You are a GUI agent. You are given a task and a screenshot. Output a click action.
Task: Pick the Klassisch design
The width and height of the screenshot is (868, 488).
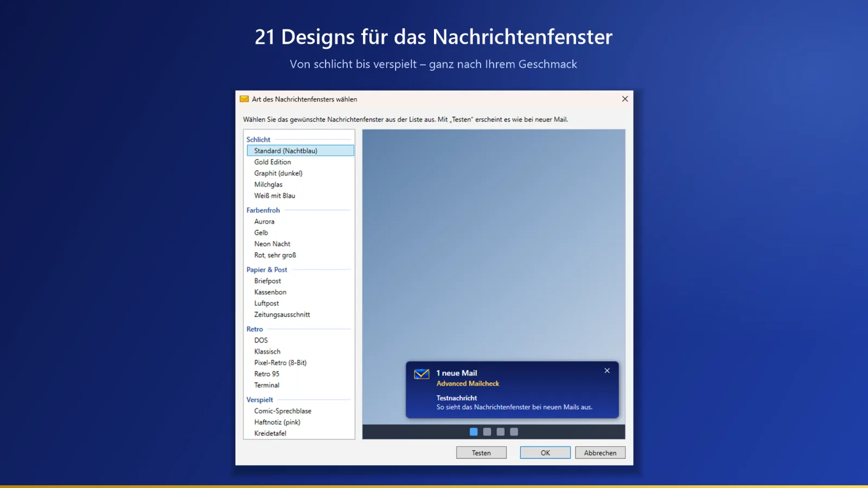tap(300, 351)
